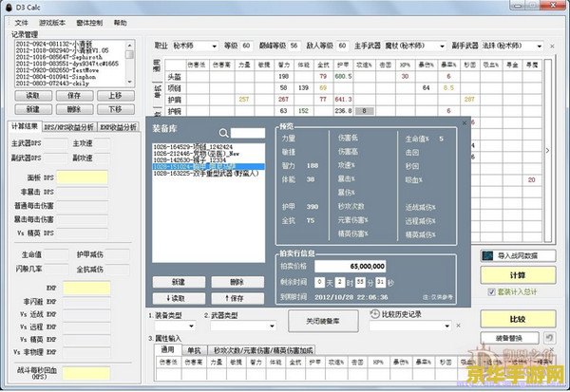Image resolution: width=570 pixels, height=392 pixels.
Task: Click the 拍卖价格 field showing 65,000,000
Action: click(350, 267)
